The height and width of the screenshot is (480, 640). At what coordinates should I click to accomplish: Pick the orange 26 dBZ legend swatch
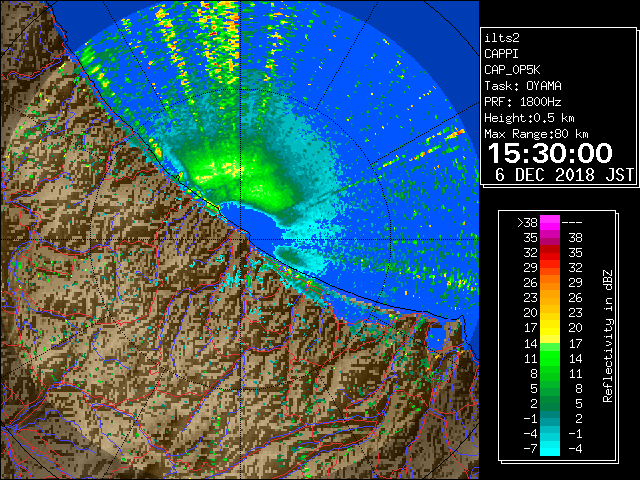[x=550, y=282]
